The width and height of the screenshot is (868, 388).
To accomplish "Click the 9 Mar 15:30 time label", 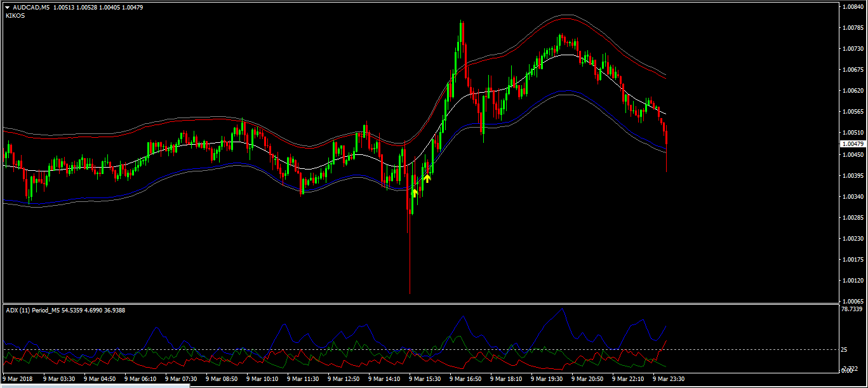I will tap(425, 379).
